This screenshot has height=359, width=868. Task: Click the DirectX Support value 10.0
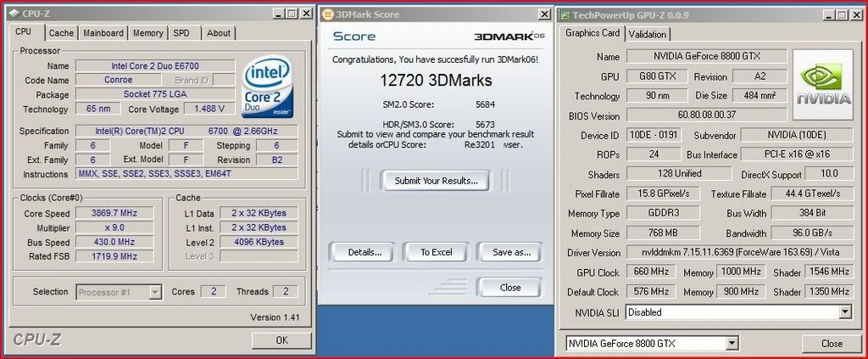tap(829, 173)
